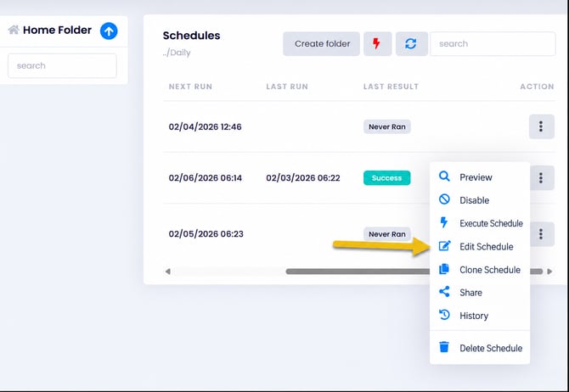Image resolution: width=569 pixels, height=392 pixels.
Task: Focus the Home Folder search field
Action: coord(62,65)
